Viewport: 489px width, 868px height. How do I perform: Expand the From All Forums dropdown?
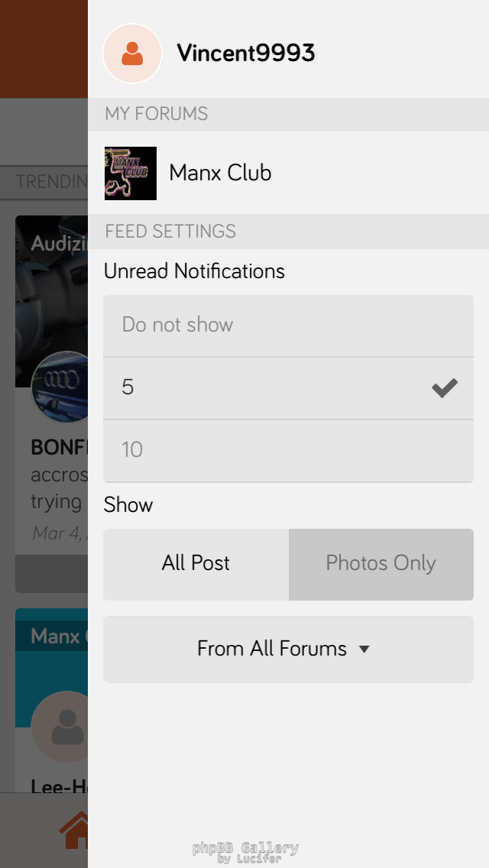[288, 649]
